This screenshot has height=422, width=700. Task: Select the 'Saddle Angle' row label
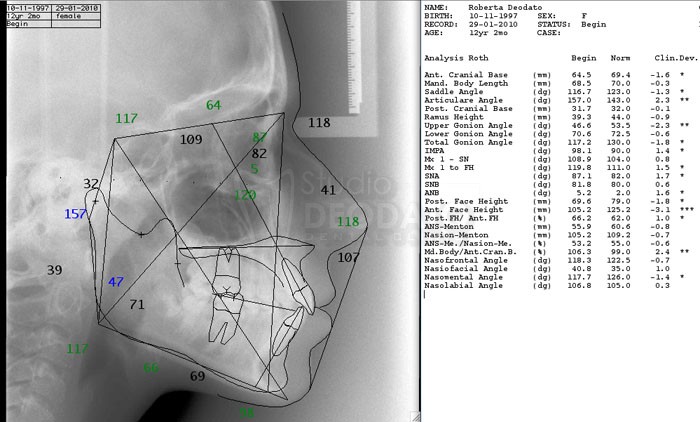(453, 92)
